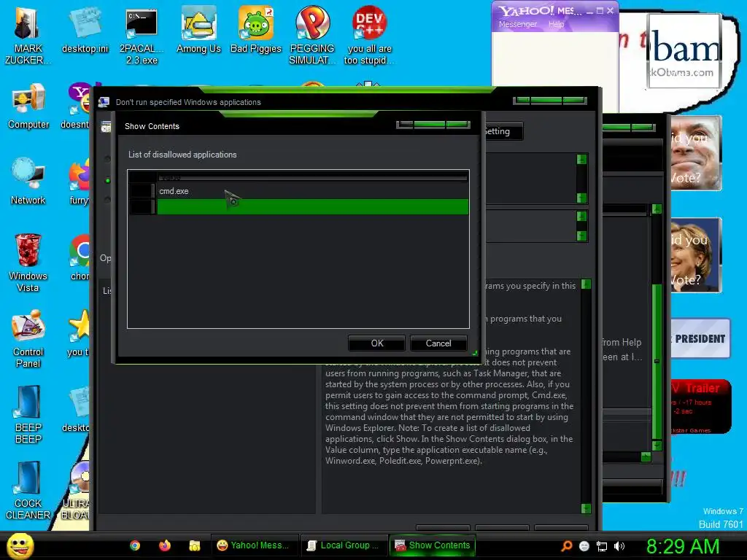Click the partially hidden Setting button
747x560 pixels.
[x=503, y=131]
